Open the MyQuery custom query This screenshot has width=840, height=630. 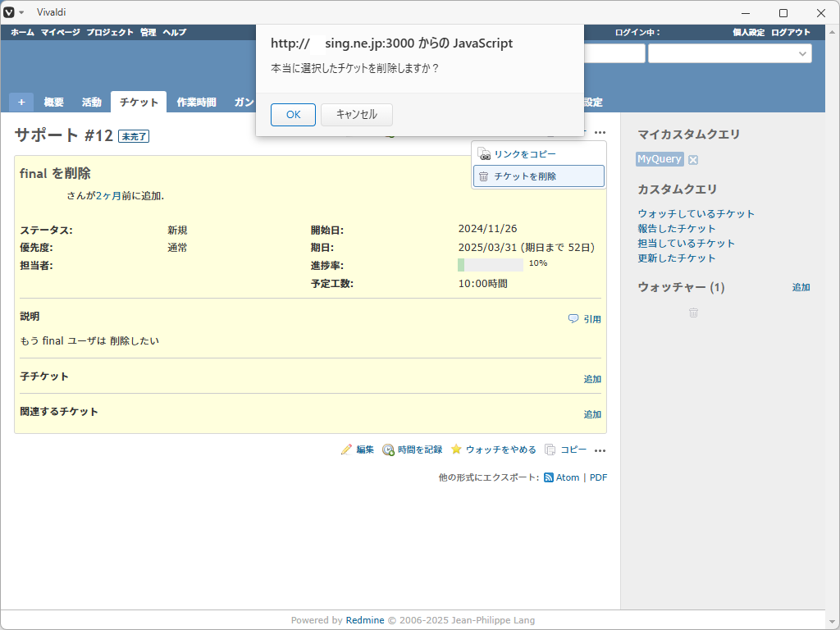[x=660, y=159]
